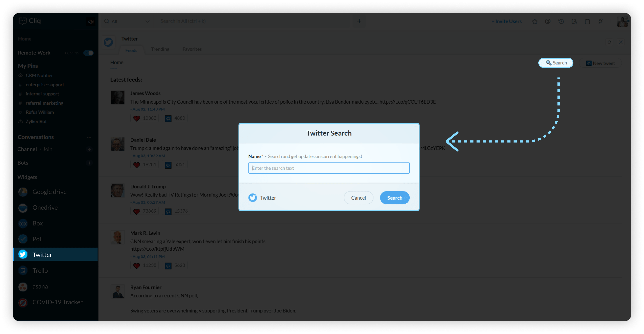Image resolution: width=644 pixels, height=334 pixels.
Task: Open the Rufus William pinned chat
Action: point(39,112)
